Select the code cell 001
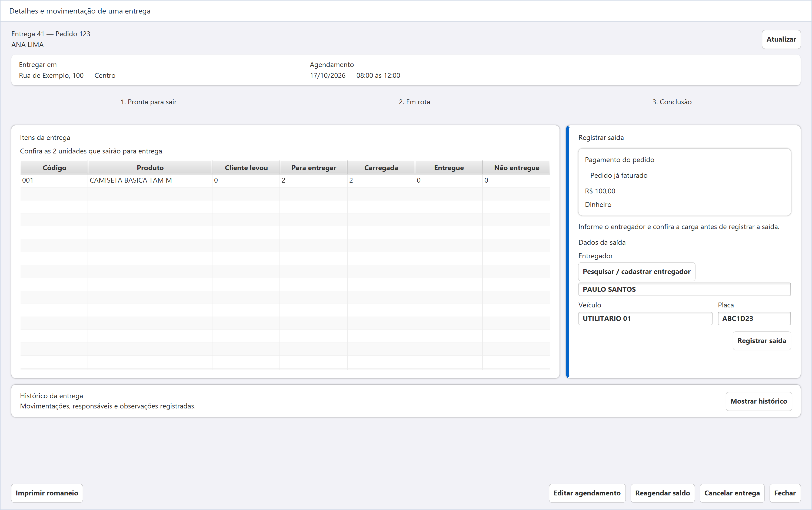The width and height of the screenshot is (812, 510). pyautogui.click(x=54, y=180)
